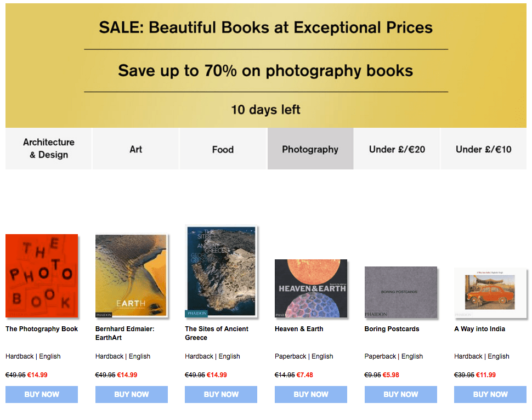Buy The Sites of Ancient Greece
The height and width of the screenshot is (420, 532).
tap(221, 394)
